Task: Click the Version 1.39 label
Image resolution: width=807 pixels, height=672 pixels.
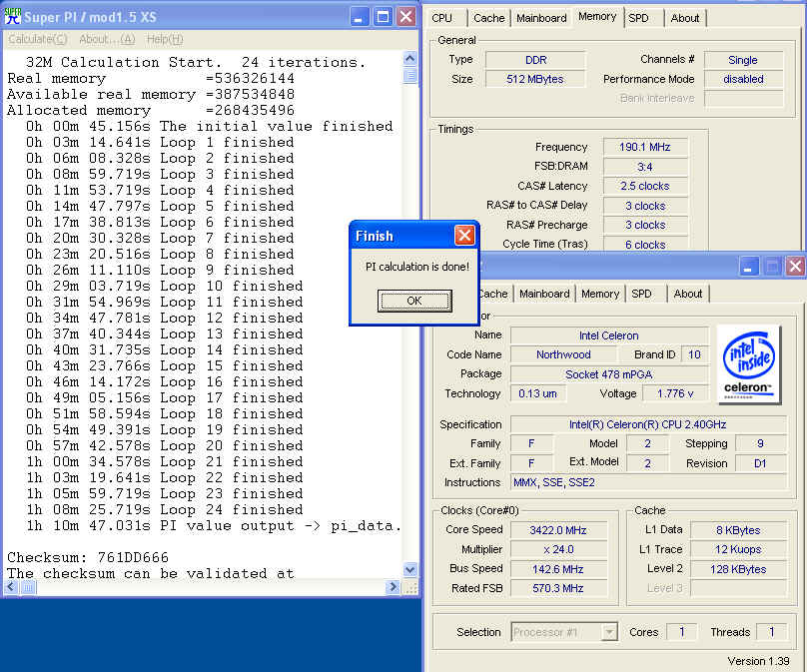Action: click(x=759, y=661)
